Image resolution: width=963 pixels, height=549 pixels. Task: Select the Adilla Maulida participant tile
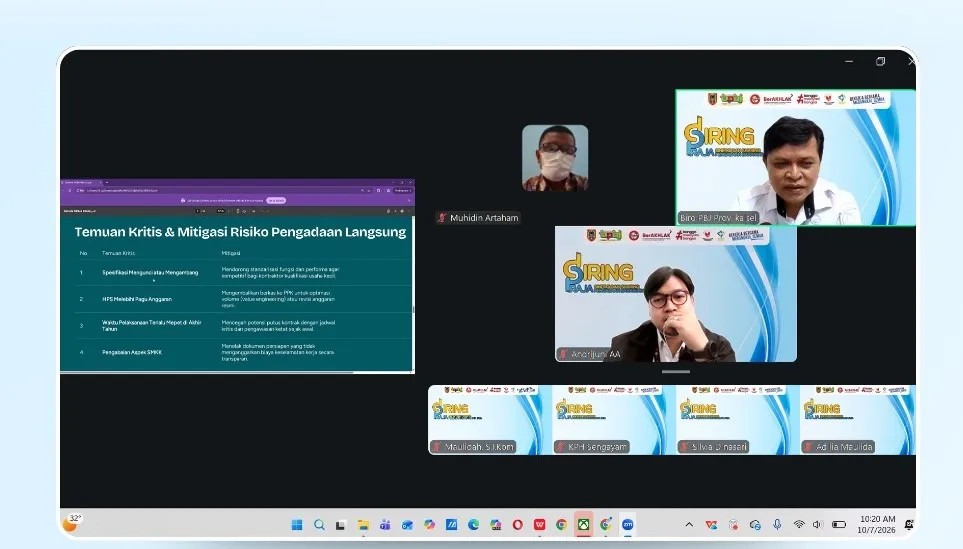(x=857, y=419)
